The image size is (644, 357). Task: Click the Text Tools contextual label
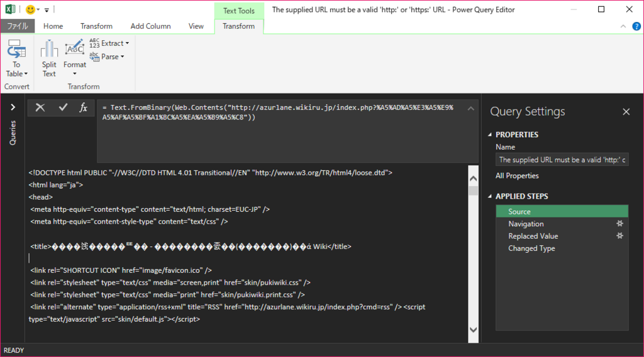tap(238, 11)
